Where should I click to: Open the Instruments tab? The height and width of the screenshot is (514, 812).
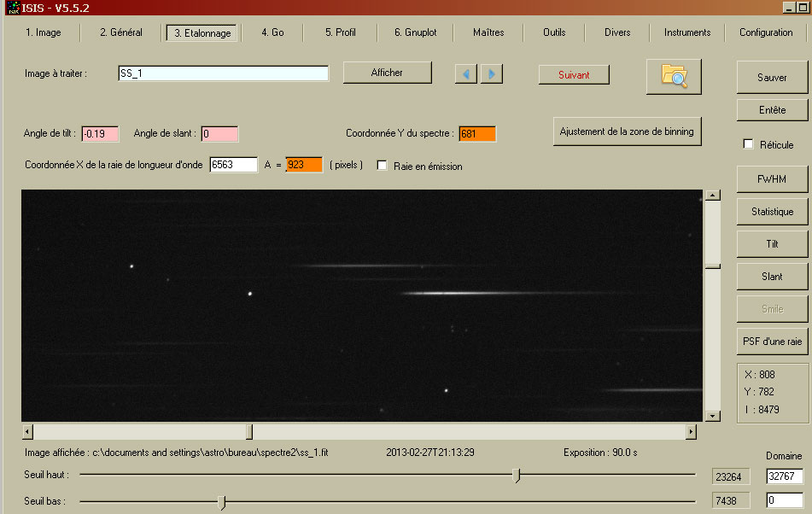(687, 32)
